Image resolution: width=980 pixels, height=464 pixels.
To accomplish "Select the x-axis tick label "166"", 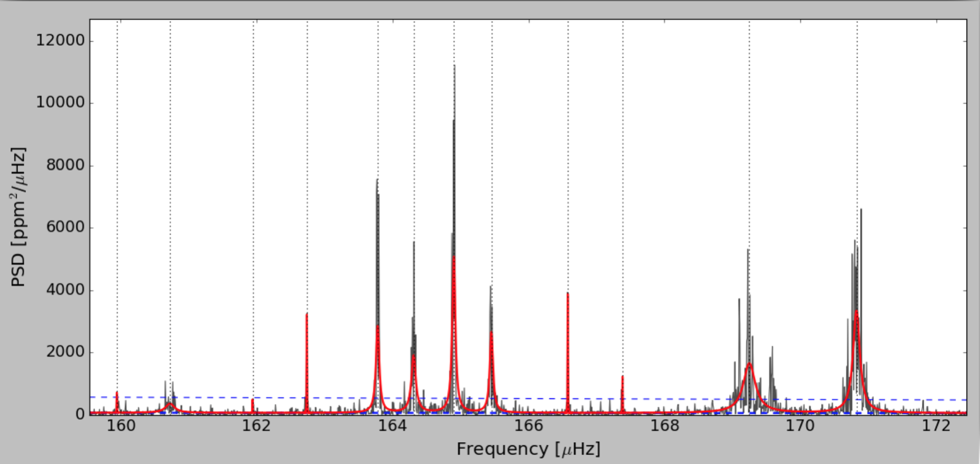I will coord(529,426).
